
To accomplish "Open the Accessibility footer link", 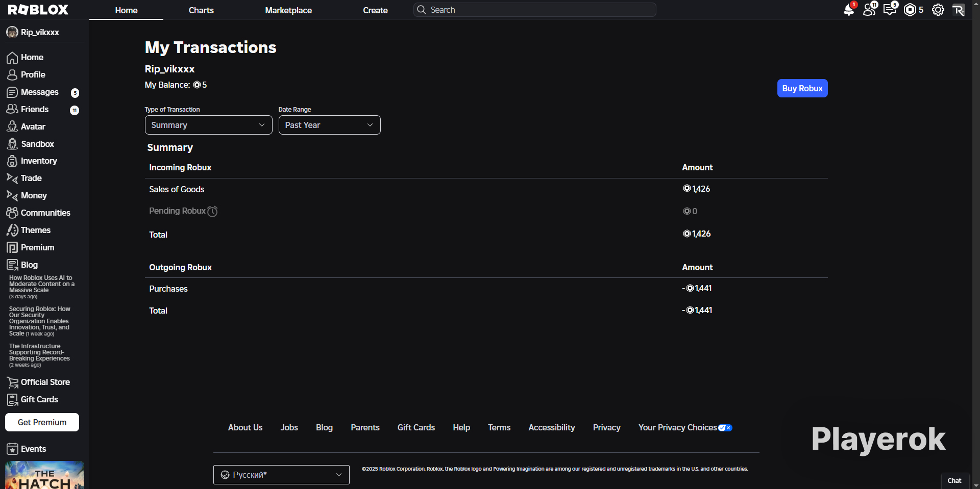I will coord(552,428).
